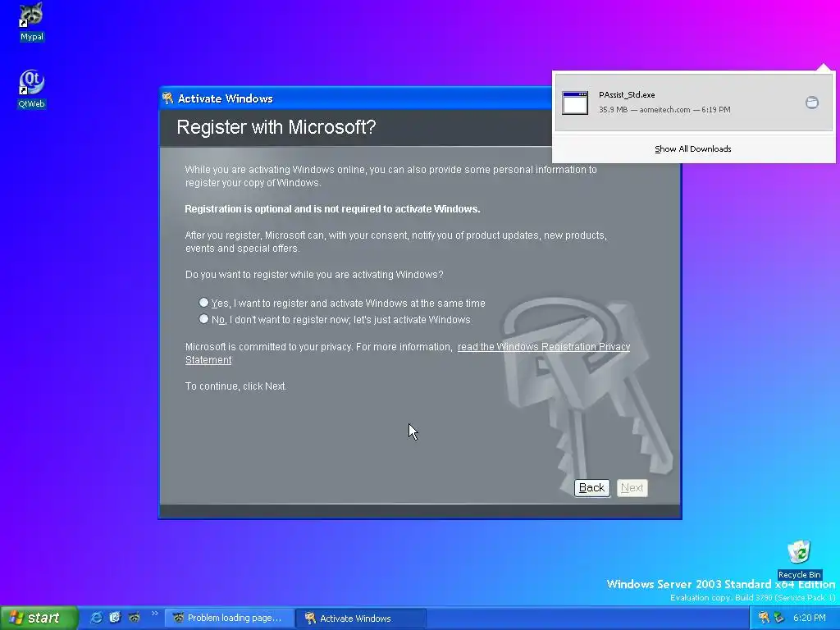Open the QtWeb desktop shortcut
The image size is (840, 630).
[32, 89]
